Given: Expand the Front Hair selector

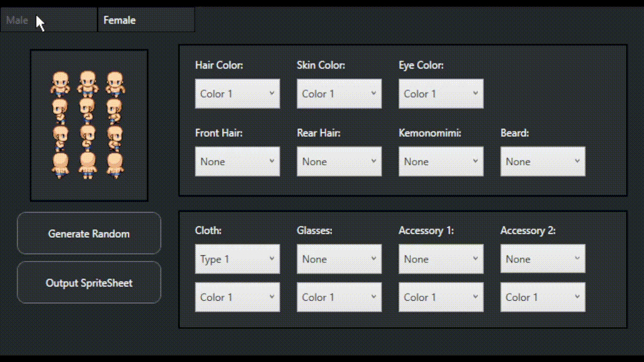Looking at the screenshot, I should point(237,161).
